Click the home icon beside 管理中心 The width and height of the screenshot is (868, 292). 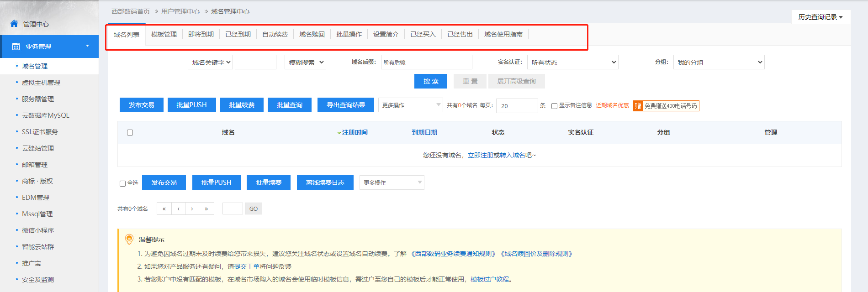tap(14, 23)
